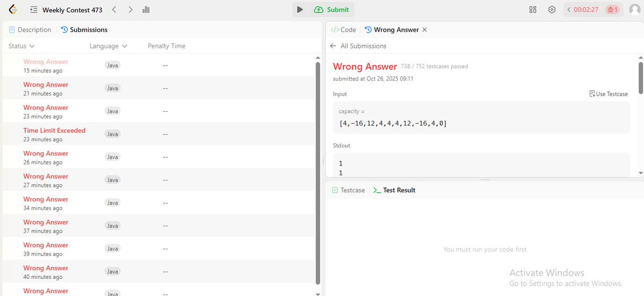Screen dimensions: 644x296
Task: Open the bug penalty counter badge
Action: coord(612,10)
